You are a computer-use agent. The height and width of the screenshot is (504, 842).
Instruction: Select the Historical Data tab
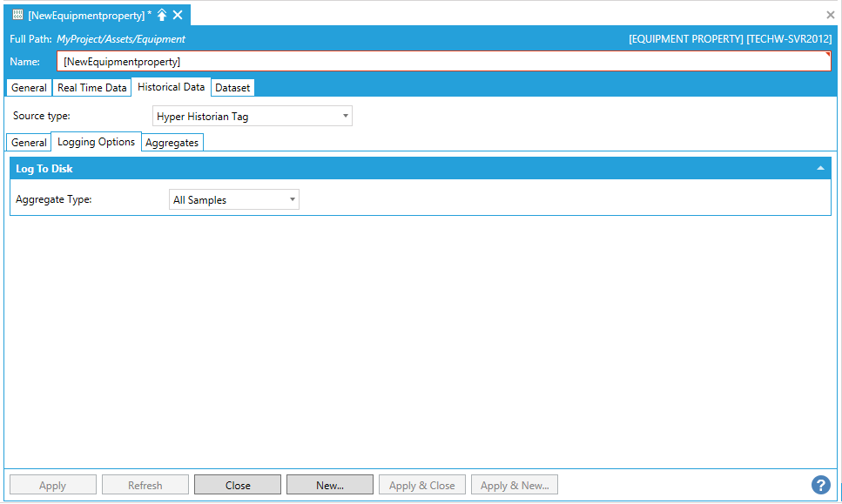[171, 87]
